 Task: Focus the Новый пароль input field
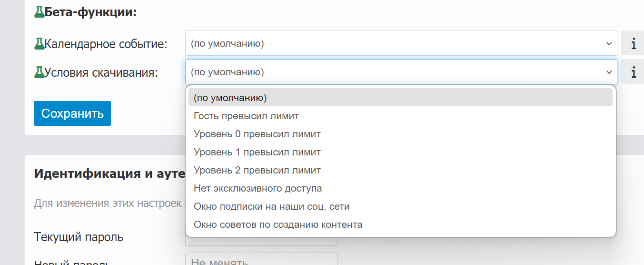click(x=261, y=260)
